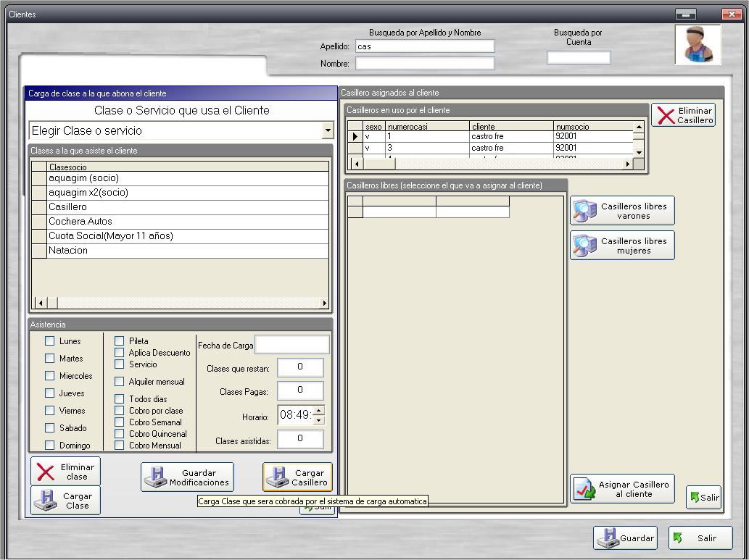The width and height of the screenshot is (749, 560).
Task: Click the Nombre search field
Action: pos(425,64)
